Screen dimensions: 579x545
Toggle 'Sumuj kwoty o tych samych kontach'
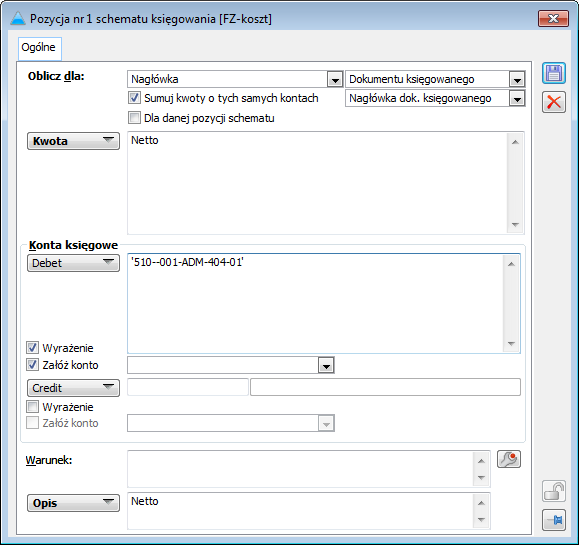pyautogui.click(x=134, y=98)
